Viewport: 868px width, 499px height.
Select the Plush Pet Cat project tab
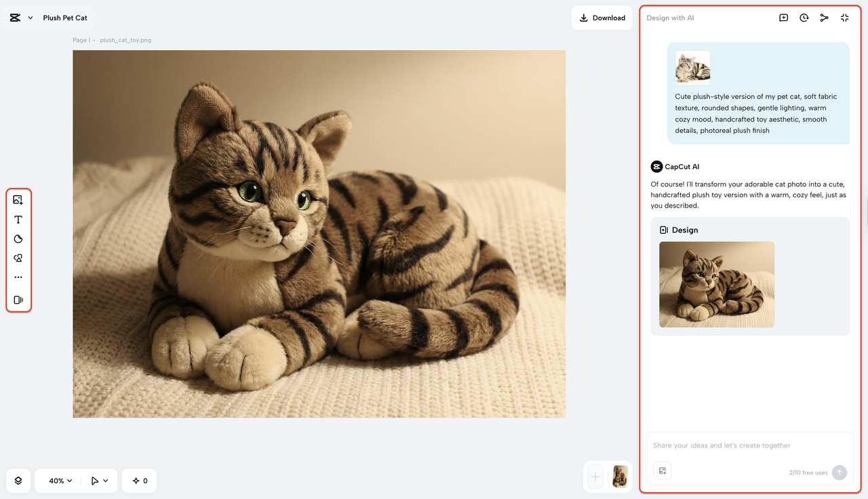click(64, 18)
